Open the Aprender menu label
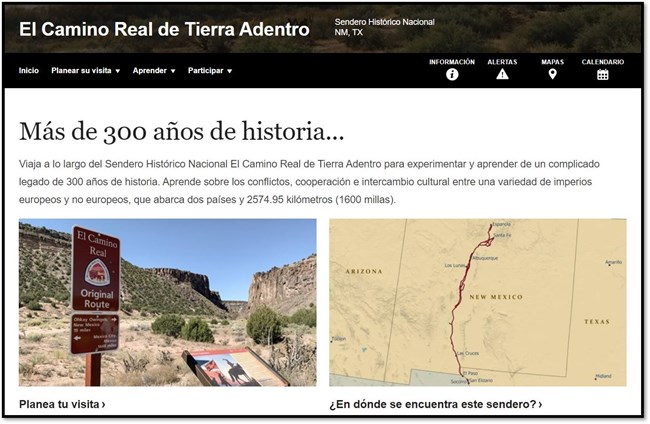The width and height of the screenshot is (650, 424). 150,70
